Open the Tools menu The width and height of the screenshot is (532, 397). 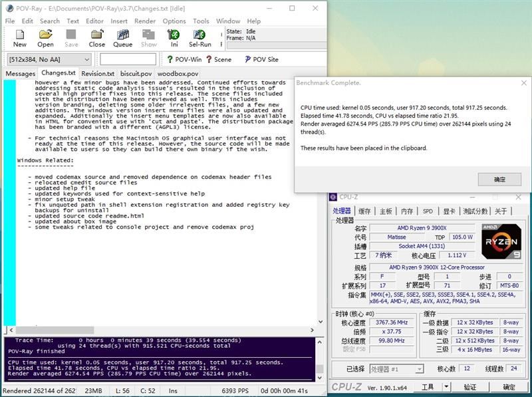click(201, 21)
